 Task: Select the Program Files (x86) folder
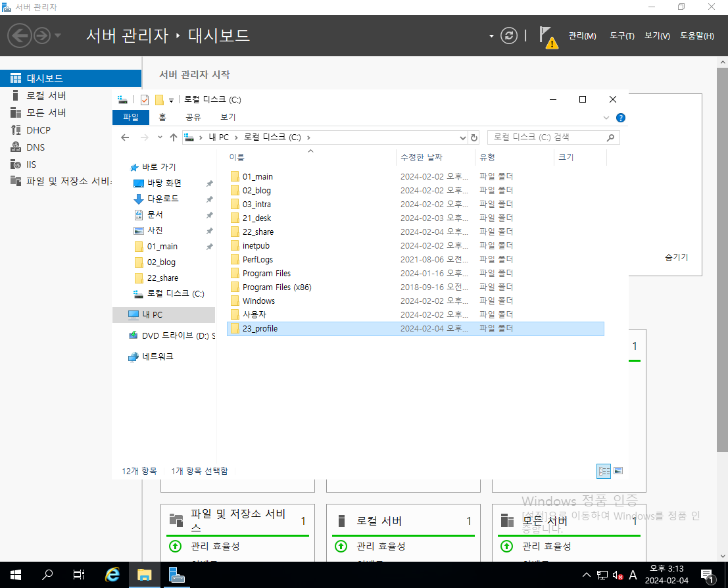(416, 287)
